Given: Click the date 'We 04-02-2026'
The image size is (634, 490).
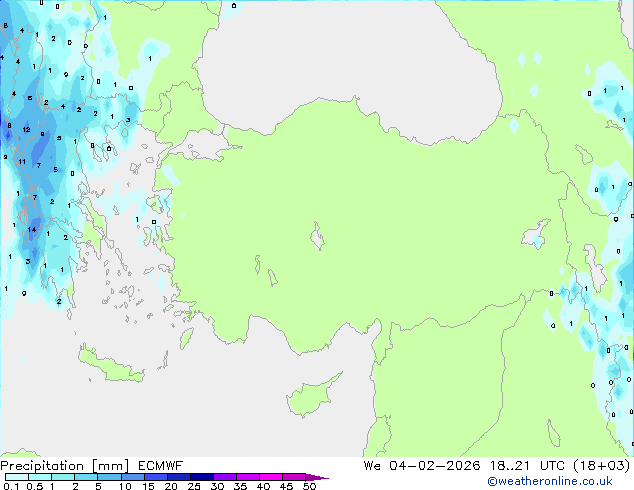Looking at the screenshot, I should click(422, 466).
